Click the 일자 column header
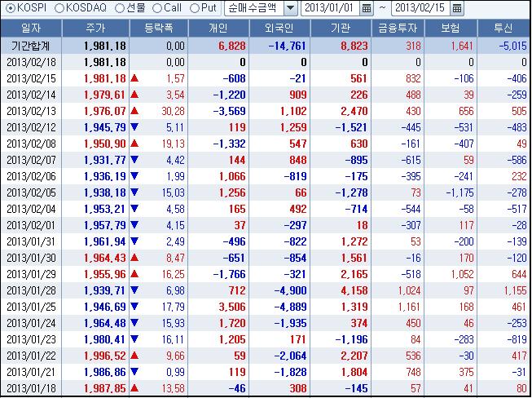This screenshot has width=532, height=398. tap(31, 29)
